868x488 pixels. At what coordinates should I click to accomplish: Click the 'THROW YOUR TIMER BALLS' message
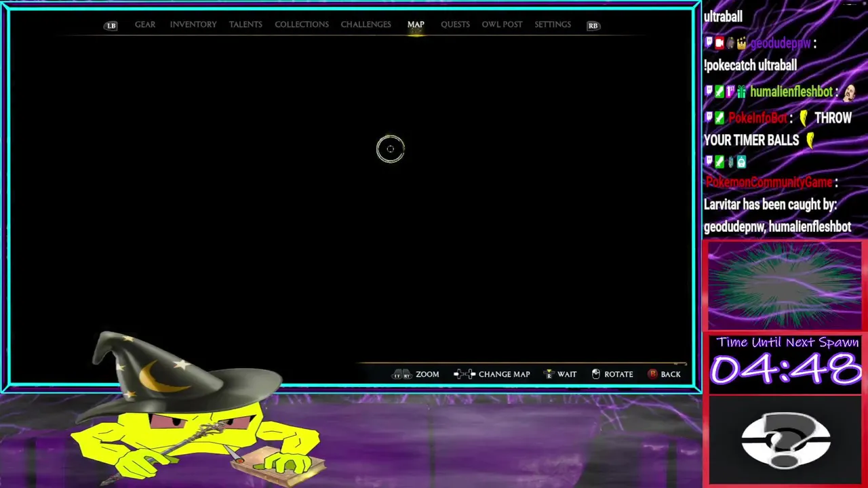(778, 129)
